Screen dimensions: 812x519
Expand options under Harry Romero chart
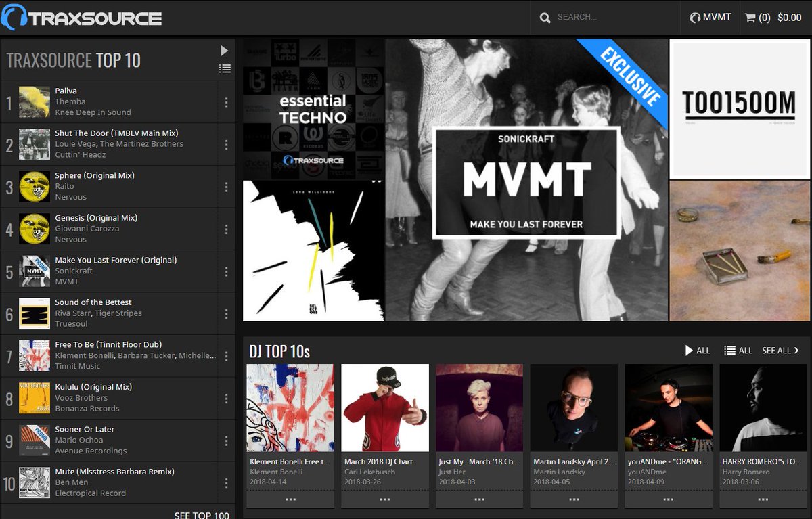[763, 499]
